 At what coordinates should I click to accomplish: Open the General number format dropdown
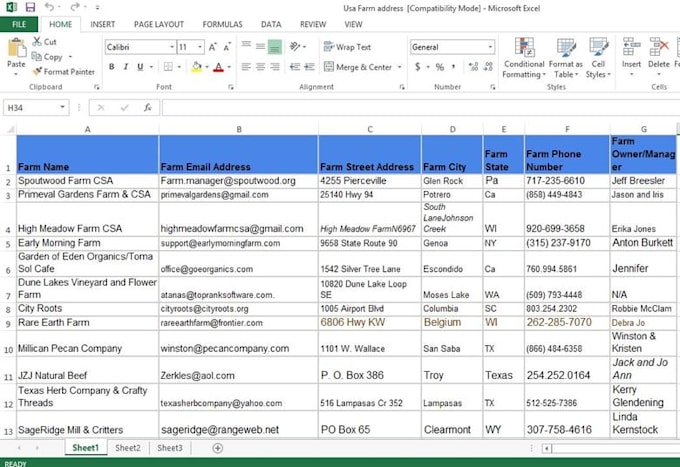pyautogui.click(x=490, y=47)
